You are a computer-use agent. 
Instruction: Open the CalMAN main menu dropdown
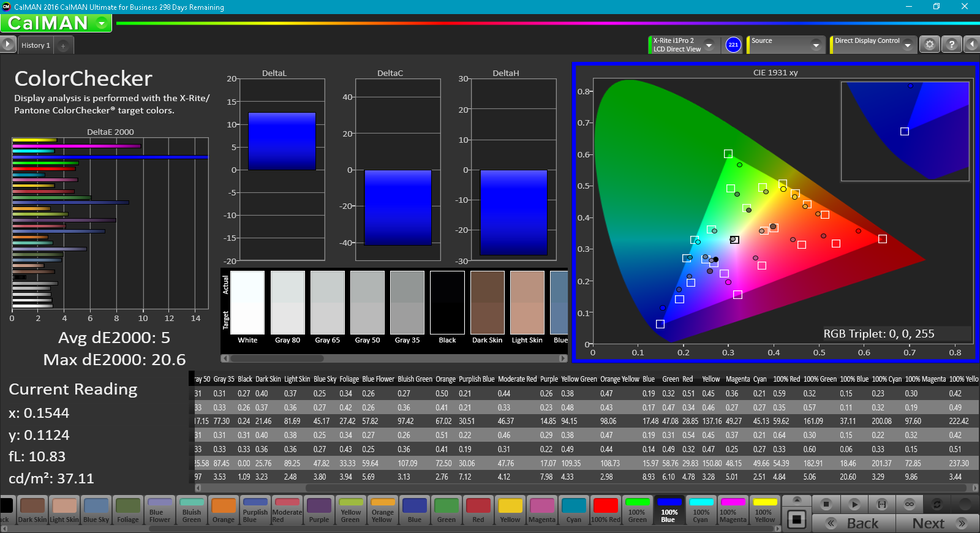pos(102,24)
